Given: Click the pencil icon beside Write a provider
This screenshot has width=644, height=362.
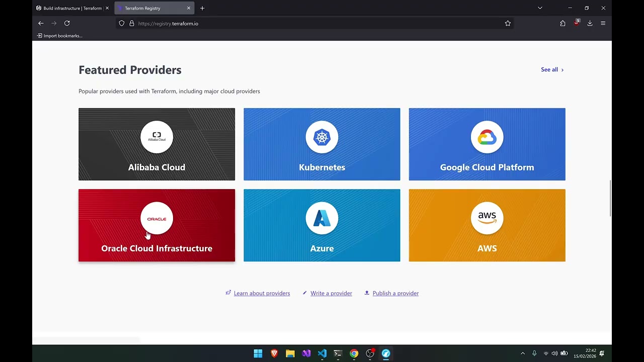Looking at the screenshot, I should click(x=305, y=293).
